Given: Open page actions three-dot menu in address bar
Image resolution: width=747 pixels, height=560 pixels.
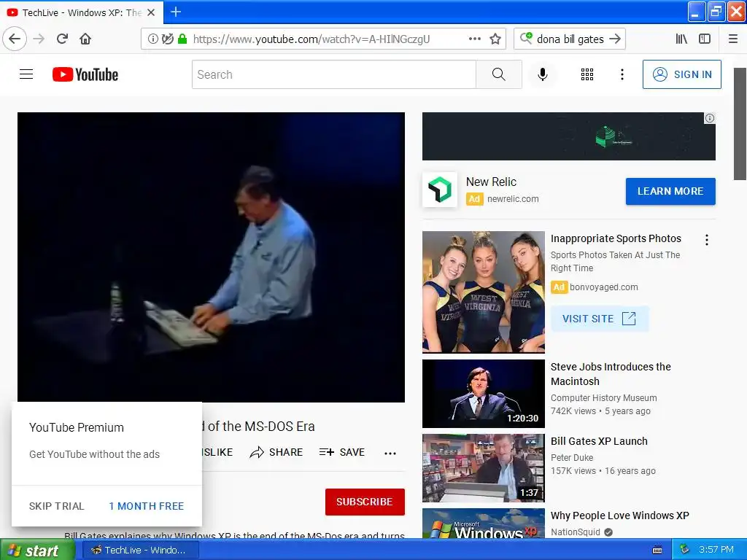Looking at the screenshot, I should pos(474,39).
